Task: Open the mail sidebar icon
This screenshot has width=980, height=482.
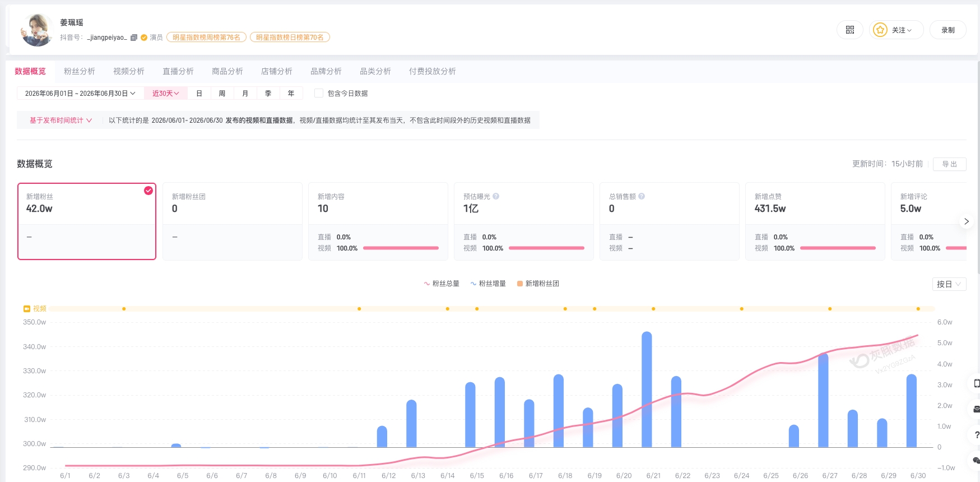Action: (x=977, y=409)
